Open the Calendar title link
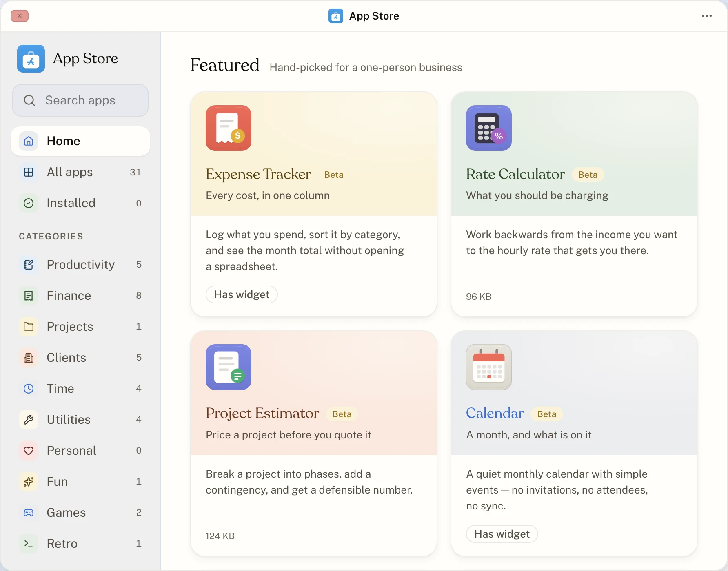The image size is (728, 571). click(x=495, y=413)
